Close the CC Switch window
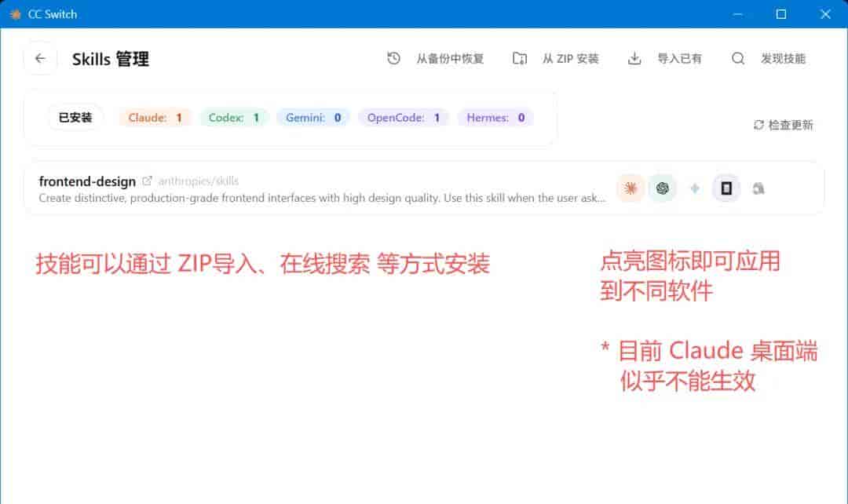 pos(825,14)
